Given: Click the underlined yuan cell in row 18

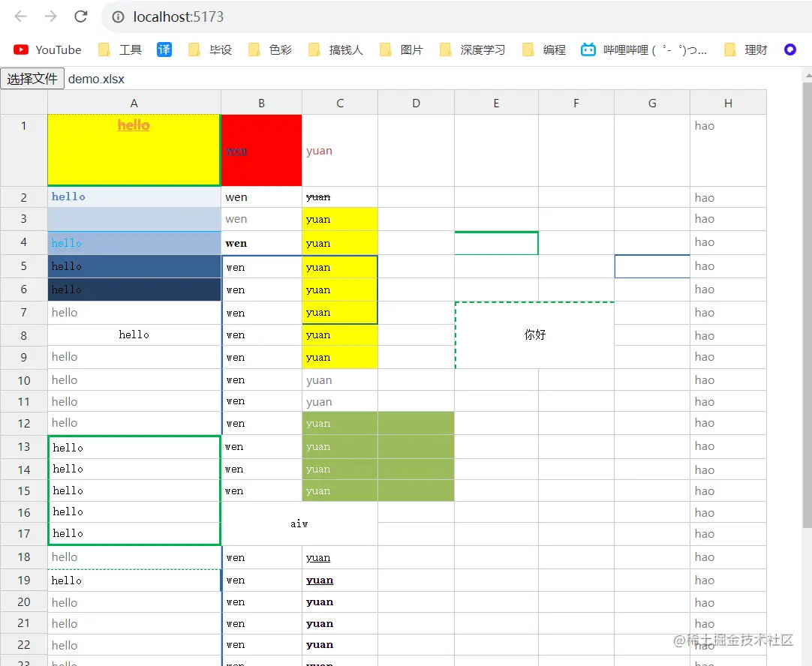Looking at the screenshot, I should coord(340,557).
